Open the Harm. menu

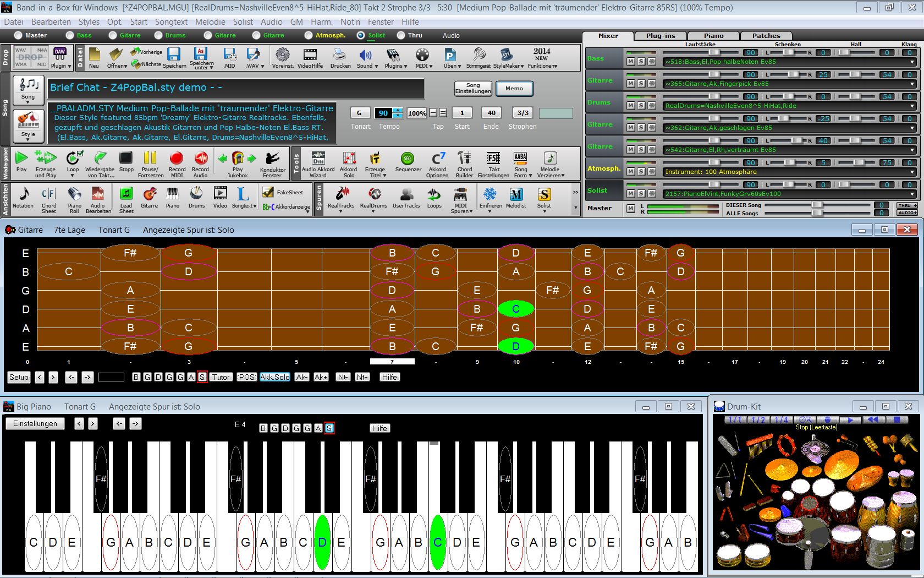click(x=322, y=22)
